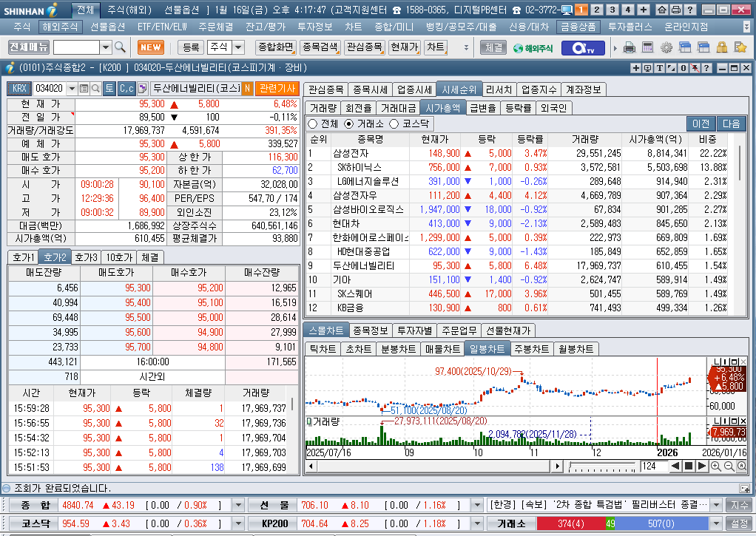Open the 종목정보 tab

371,330
